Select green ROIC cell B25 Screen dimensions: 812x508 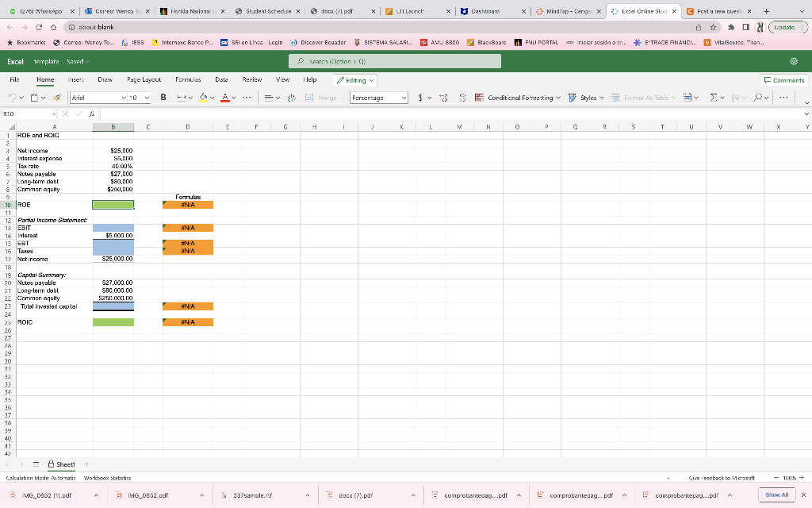(x=113, y=322)
